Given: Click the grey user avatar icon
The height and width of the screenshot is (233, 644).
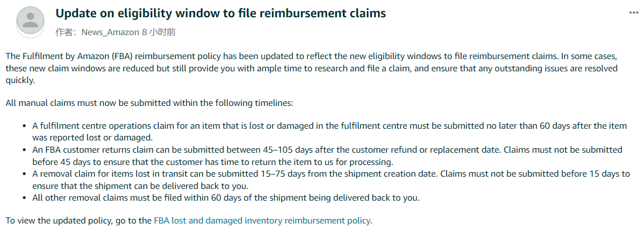Looking at the screenshot, I should (x=31, y=22).
